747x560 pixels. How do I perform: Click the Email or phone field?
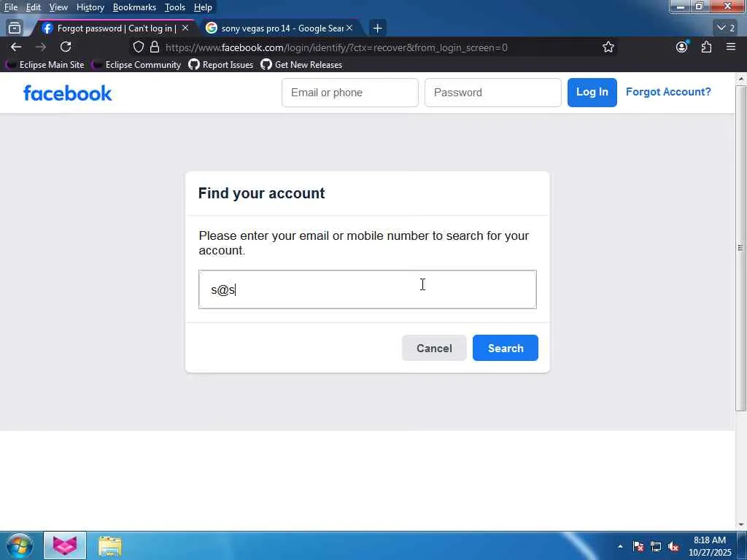pyautogui.click(x=350, y=93)
